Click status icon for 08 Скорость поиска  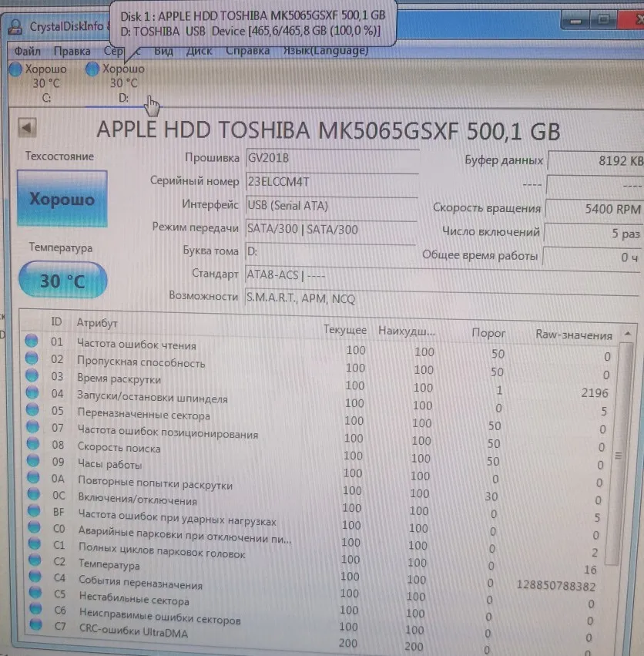33,443
